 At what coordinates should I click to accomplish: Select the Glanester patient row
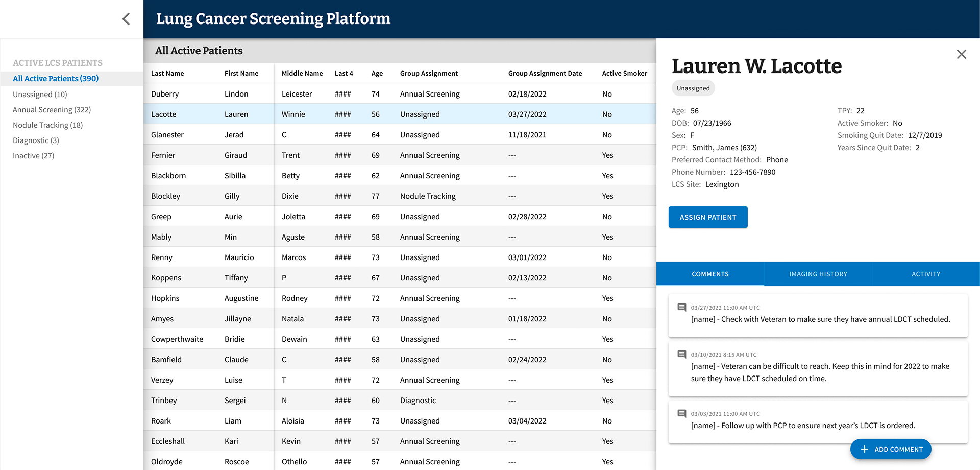pyautogui.click(x=400, y=134)
